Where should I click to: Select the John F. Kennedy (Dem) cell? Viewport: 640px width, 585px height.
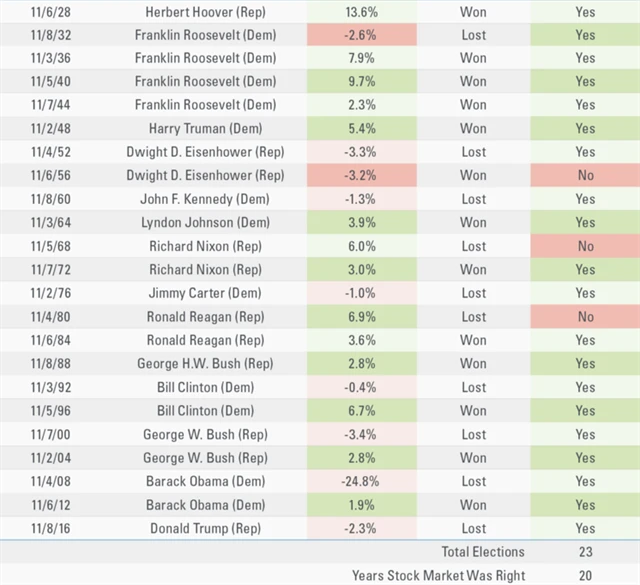(205, 199)
